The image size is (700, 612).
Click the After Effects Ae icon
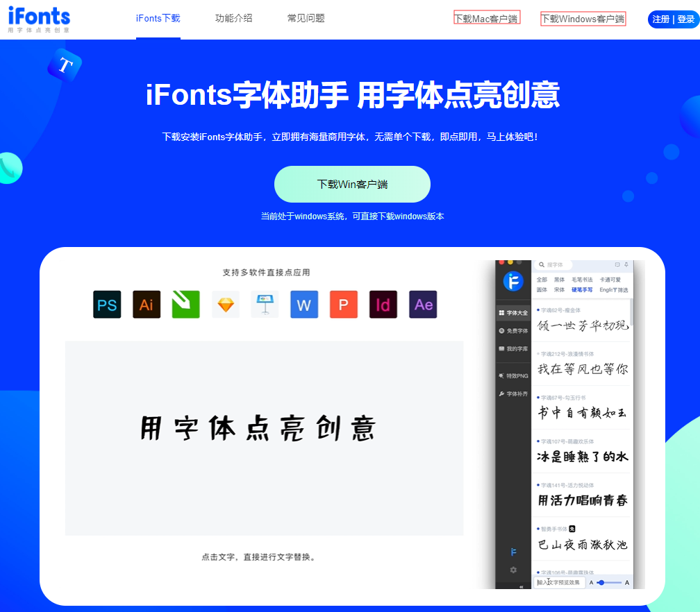click(423, 304)
